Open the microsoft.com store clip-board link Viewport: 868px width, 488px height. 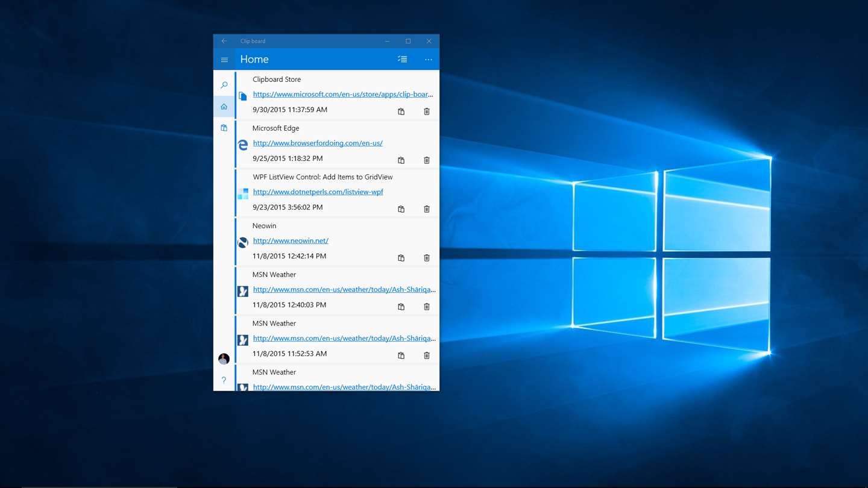[x=343, y=95]
